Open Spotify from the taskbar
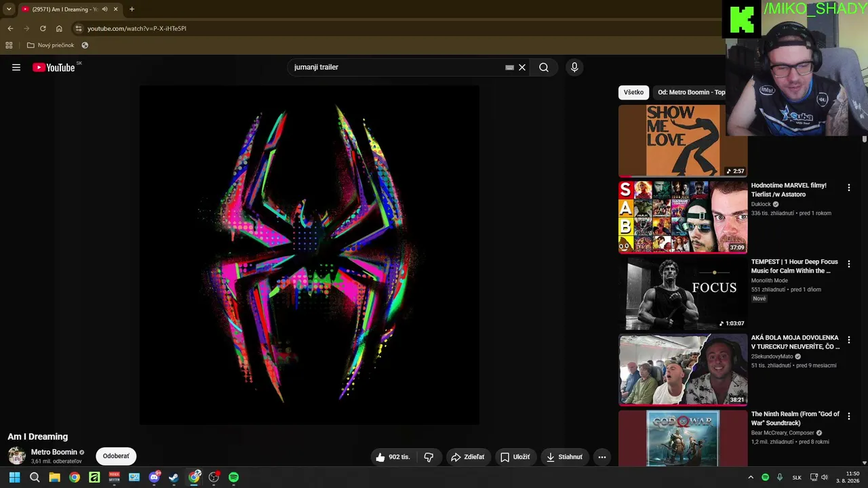This screenshot has height=488, width=868. pos(233,477)
